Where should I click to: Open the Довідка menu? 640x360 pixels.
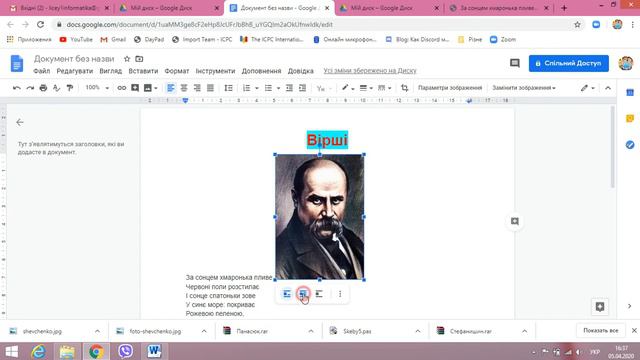pyautogui.click(x=300, y=71)
